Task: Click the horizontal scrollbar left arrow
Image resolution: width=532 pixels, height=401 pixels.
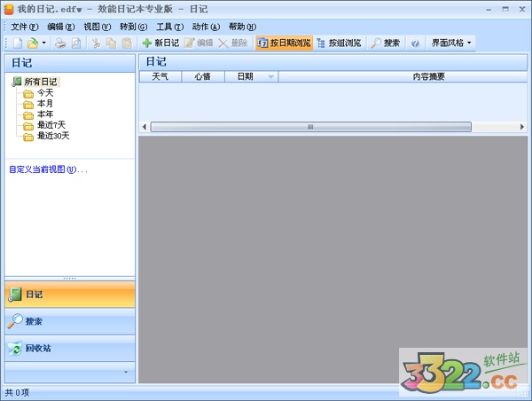Action: [145, 127]
